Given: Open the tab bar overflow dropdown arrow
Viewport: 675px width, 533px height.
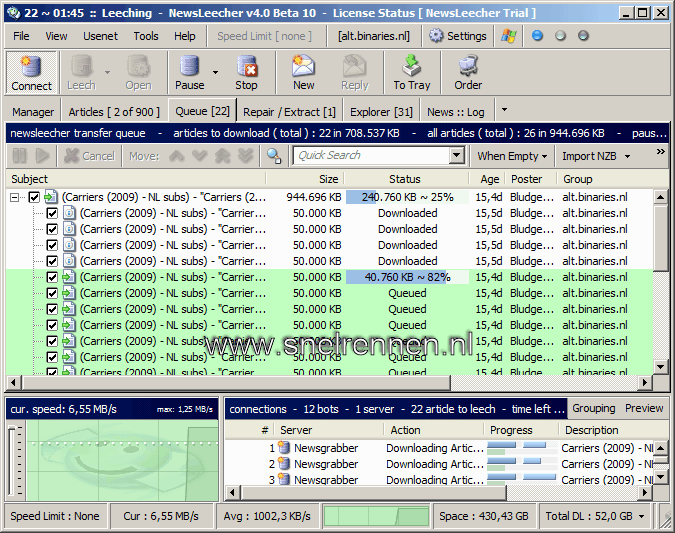Looking at the screenshot, I should [x=504, y=110].
